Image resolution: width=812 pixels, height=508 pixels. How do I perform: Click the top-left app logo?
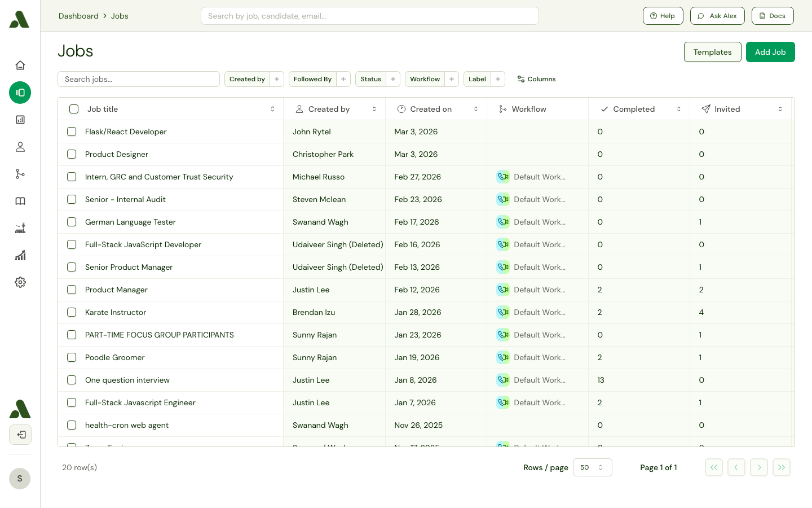pyautogui.click(x=19, y=19)
